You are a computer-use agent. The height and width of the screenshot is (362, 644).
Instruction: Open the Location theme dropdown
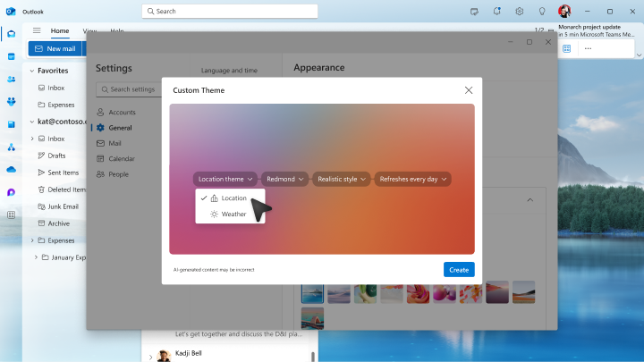225,179
